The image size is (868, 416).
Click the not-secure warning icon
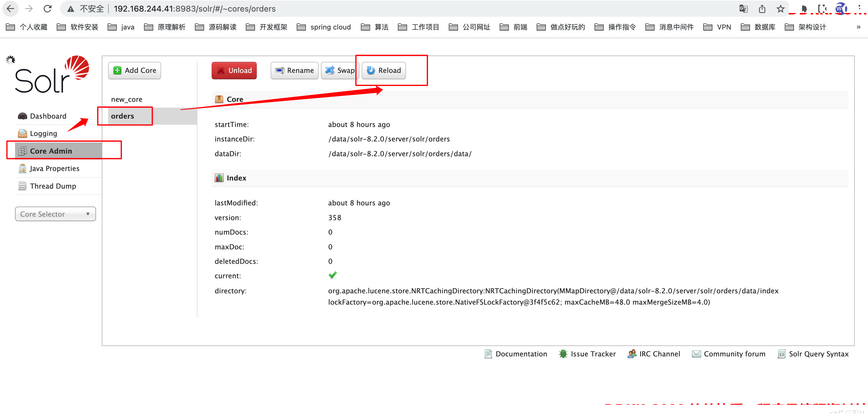pyautogui.click(x=71, y=9)
